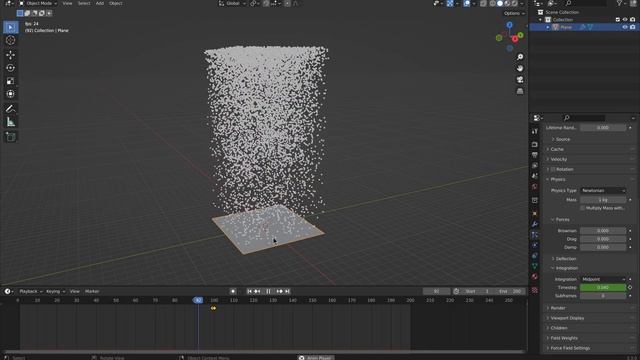This screenshot has height=360, width=640.
Task: Open the View Layer properties tab icon
Action: point(535,165)
